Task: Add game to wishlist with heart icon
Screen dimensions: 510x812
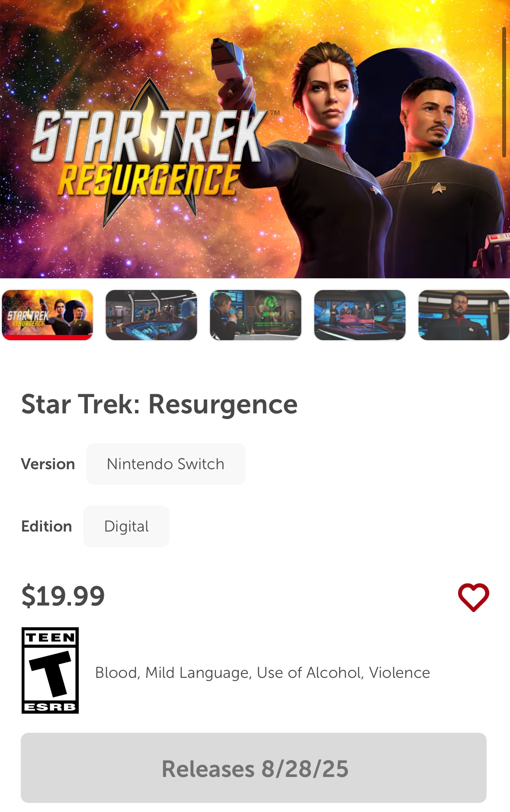Action: pyautogui.click(x=473, y=597)
